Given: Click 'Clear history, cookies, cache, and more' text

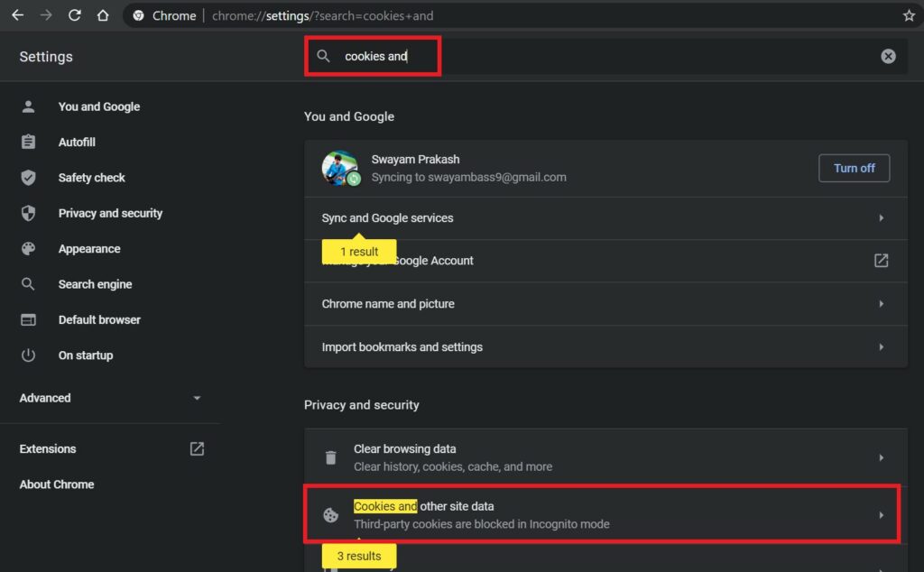Looking at the screenshot, I should 453,466.
